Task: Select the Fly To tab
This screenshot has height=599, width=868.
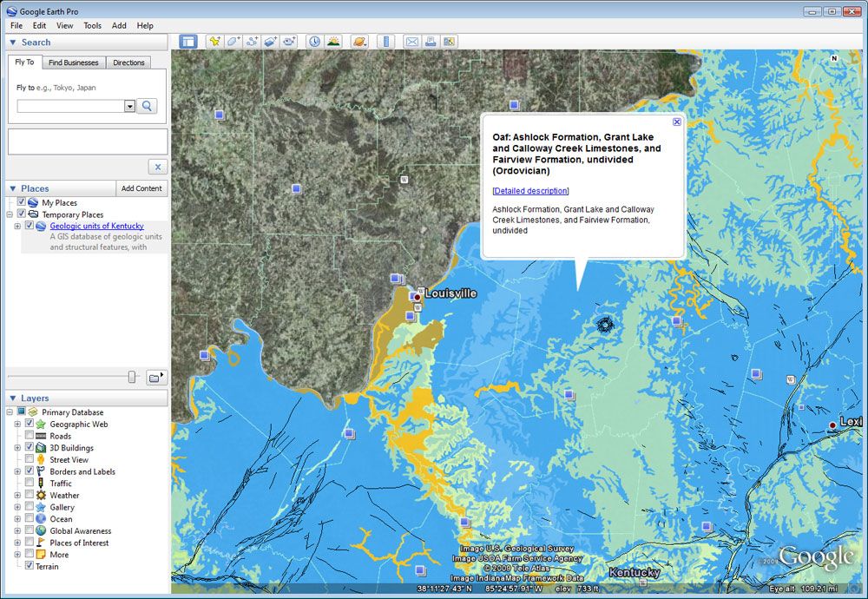Action: point(24,62)
